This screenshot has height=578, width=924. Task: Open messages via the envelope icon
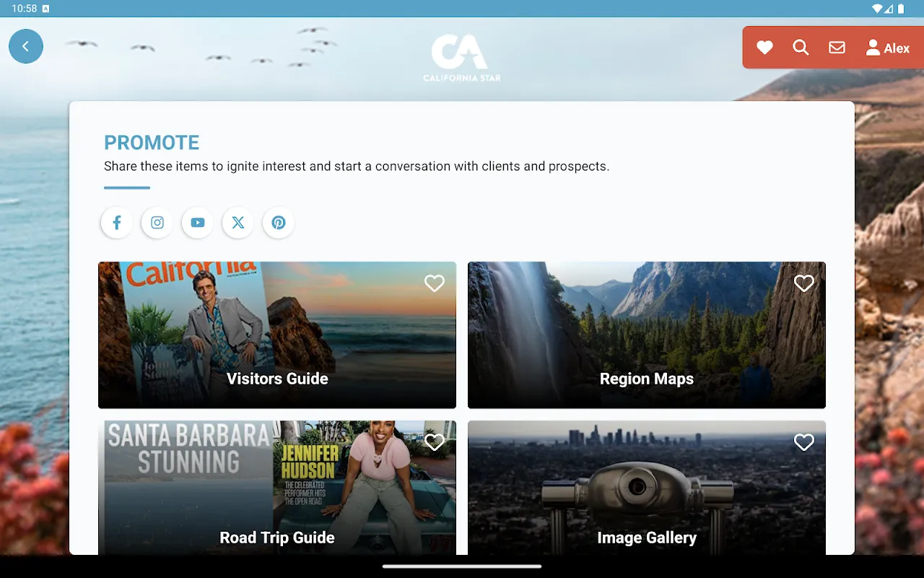pyautogui.click(x=837, y=48)
